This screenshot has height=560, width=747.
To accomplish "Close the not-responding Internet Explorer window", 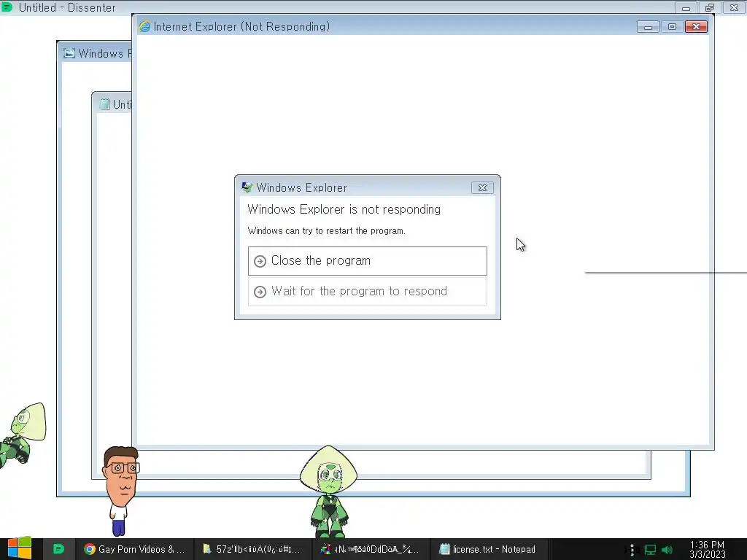I will tap(696, 27).
